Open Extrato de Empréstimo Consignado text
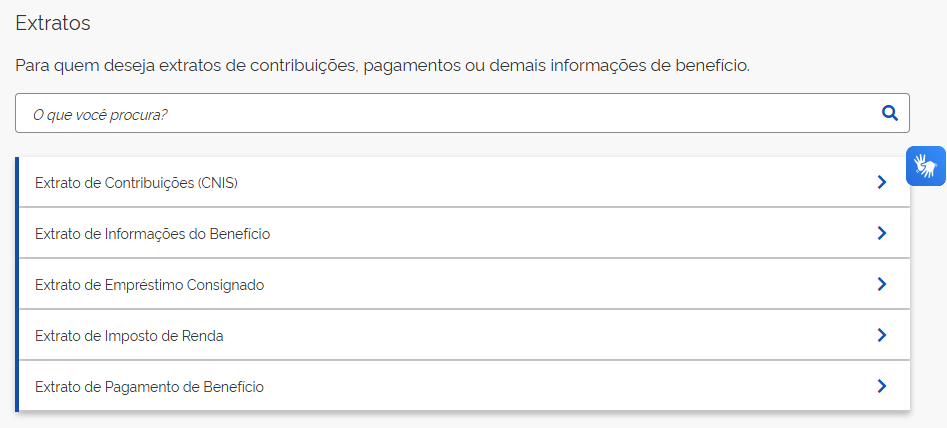The height and width of the screenshot is (428, 947). coord(150,285)
